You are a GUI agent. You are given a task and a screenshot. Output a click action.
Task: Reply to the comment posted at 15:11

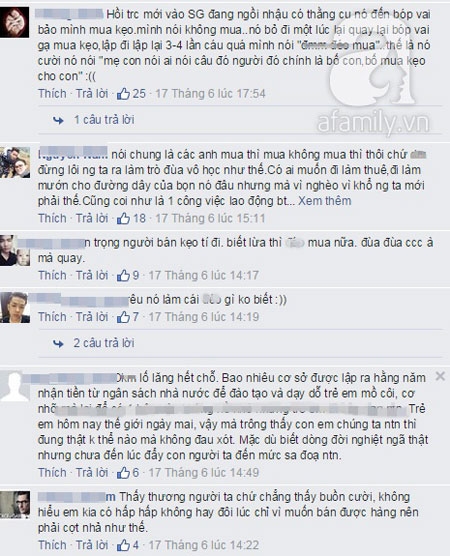[x=92, y=218]
